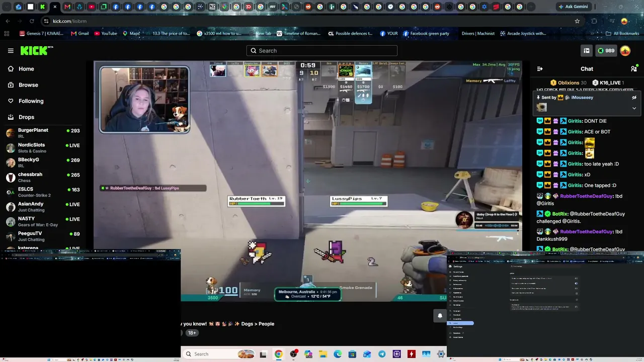Reload the page in Chrome
The height and width of the screenshot is (362, 644).
32,21
